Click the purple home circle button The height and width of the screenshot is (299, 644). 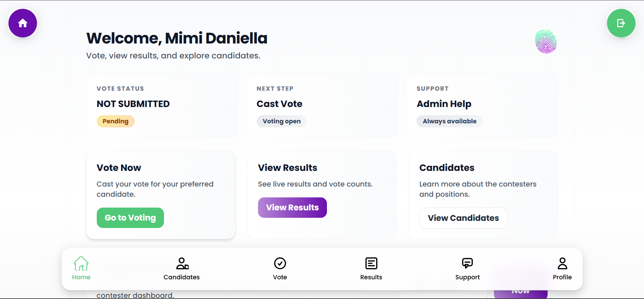pyautogui.click(x=23, y=23)
